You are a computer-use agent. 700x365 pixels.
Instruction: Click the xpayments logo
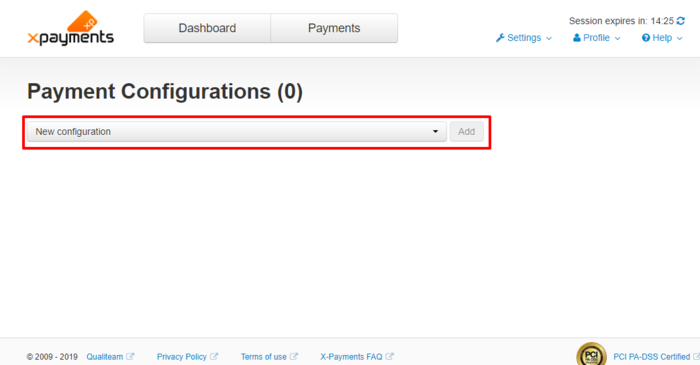coord(71,28)
